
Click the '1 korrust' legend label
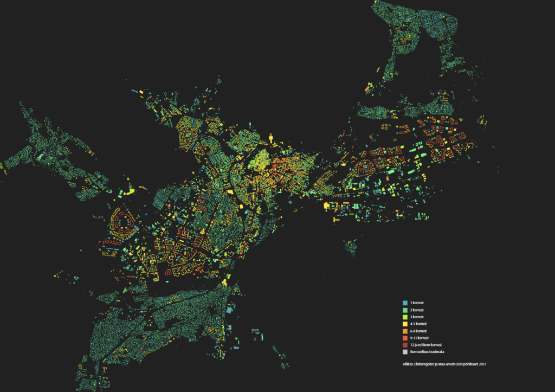[417, 303]
